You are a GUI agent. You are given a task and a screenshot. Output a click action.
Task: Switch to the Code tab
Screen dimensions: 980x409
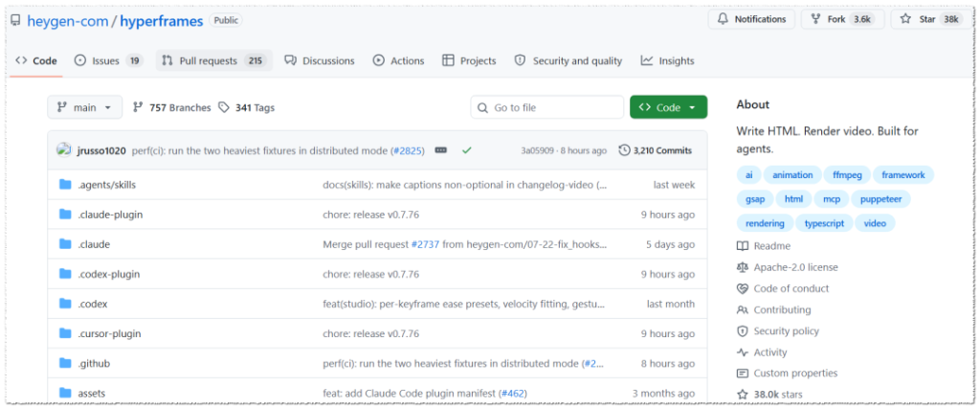click(x=36, y=60)
